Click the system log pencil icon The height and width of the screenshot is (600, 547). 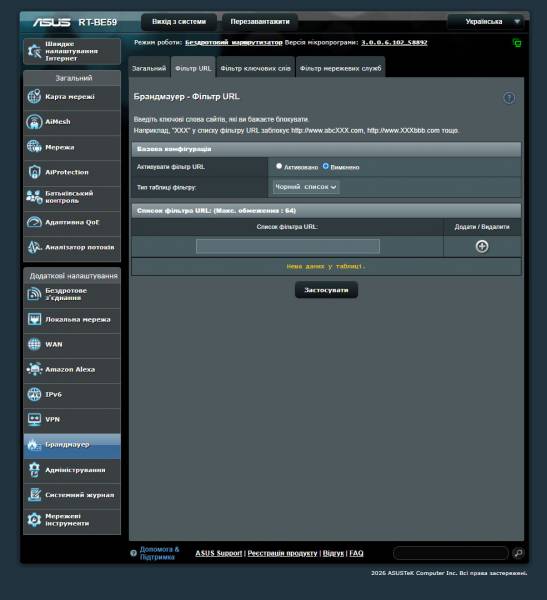[x=34, y=494]
